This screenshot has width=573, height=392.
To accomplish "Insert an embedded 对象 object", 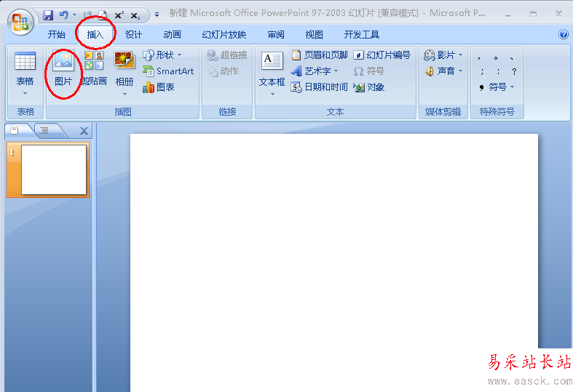I will pyautogui.click(x=368, y=87).
